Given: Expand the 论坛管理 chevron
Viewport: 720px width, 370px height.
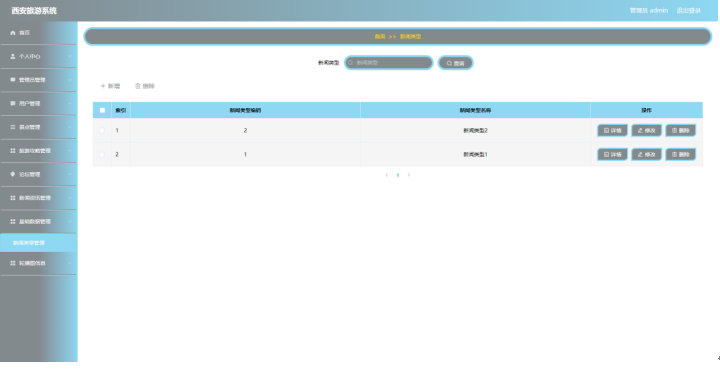Looking at the screenshot, I should tap(70, 174).
